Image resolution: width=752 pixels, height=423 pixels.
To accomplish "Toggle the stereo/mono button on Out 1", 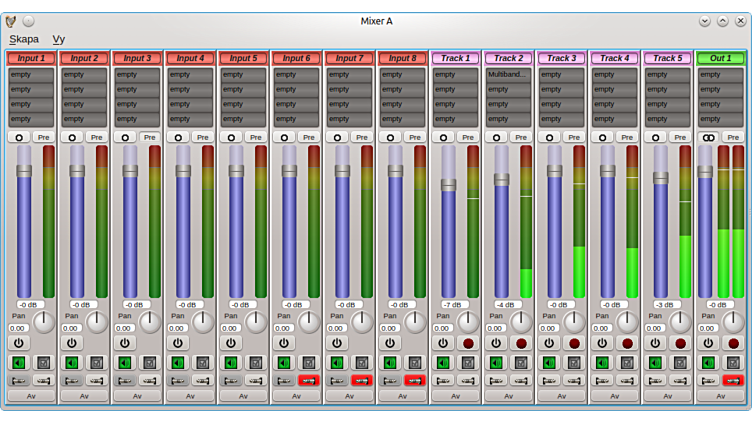I will point(708,137).
